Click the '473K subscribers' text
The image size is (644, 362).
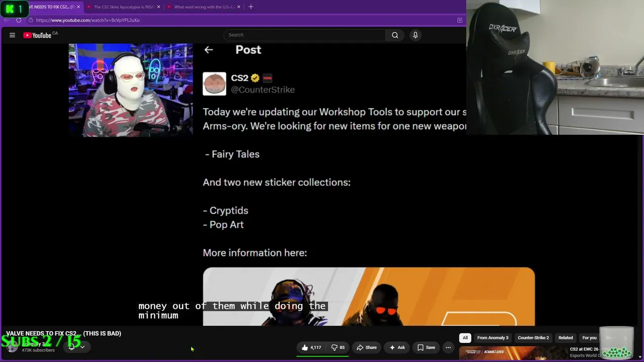[x=38, y=350]
